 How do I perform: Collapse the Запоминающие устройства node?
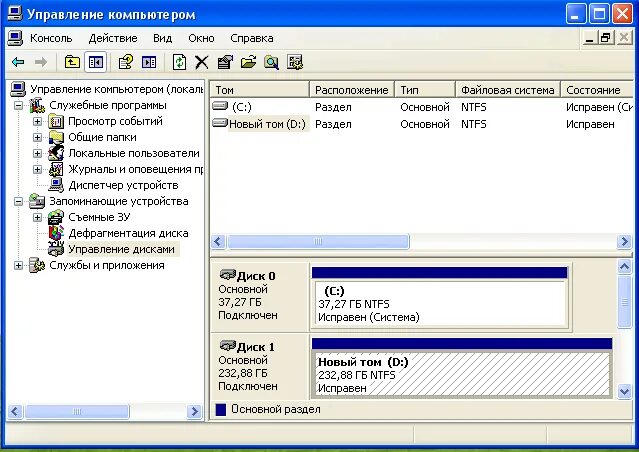pos(18,201)
